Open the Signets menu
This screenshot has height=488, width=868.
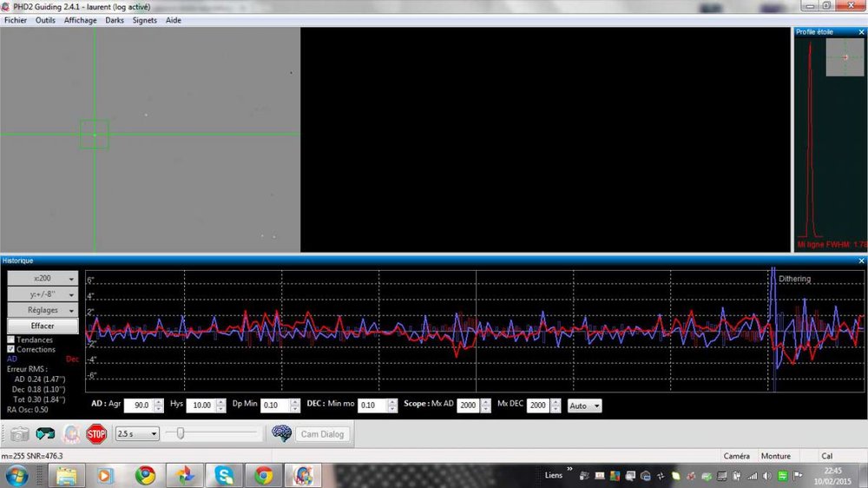point(144,21)
